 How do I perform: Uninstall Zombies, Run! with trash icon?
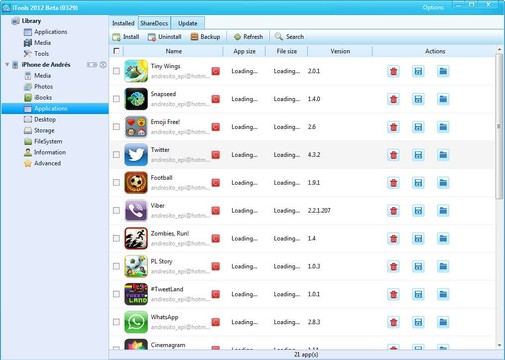(x=394, y=238)
